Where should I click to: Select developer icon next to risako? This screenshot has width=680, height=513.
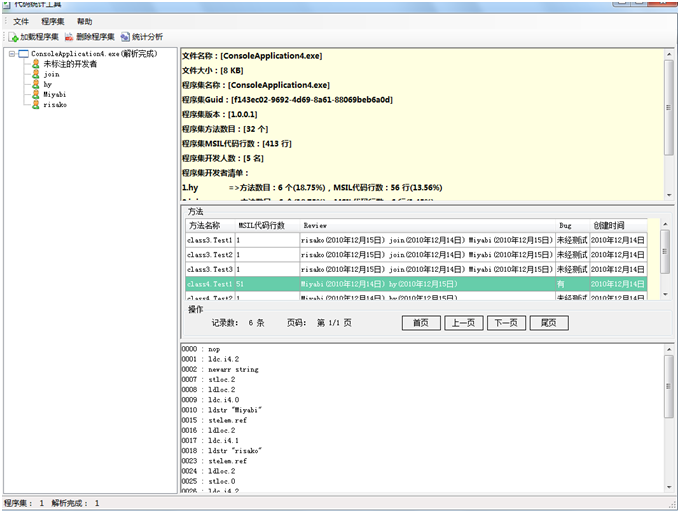[x=36, y=105]
